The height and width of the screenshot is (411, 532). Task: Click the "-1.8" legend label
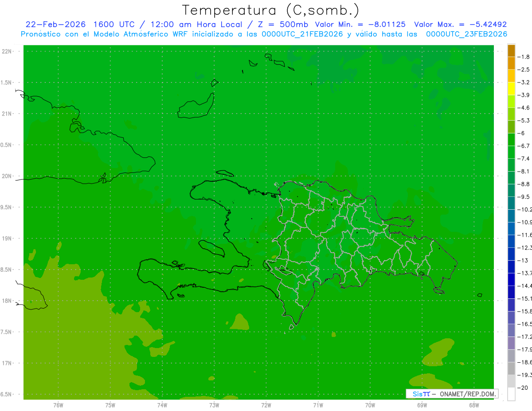click(x=524, y=57)
